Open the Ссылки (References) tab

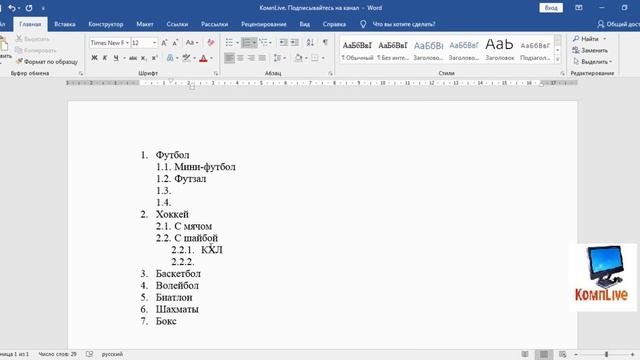177,24
